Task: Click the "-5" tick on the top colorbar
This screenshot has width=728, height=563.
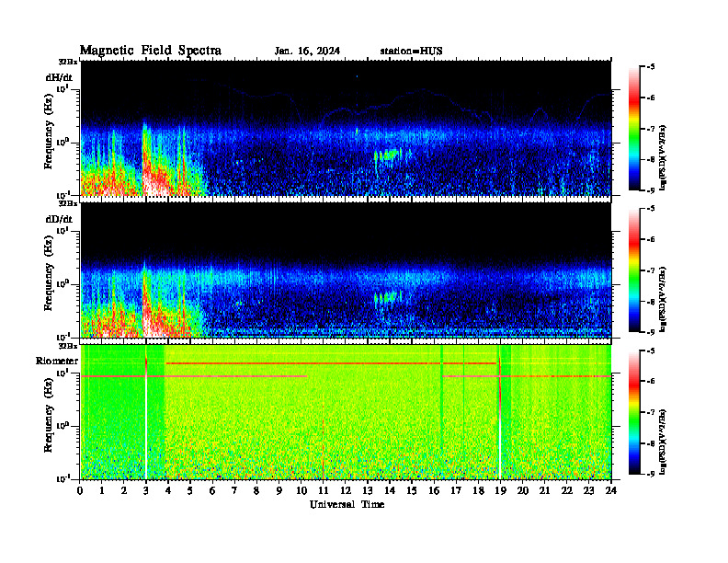Action: [x=651, y=67]
